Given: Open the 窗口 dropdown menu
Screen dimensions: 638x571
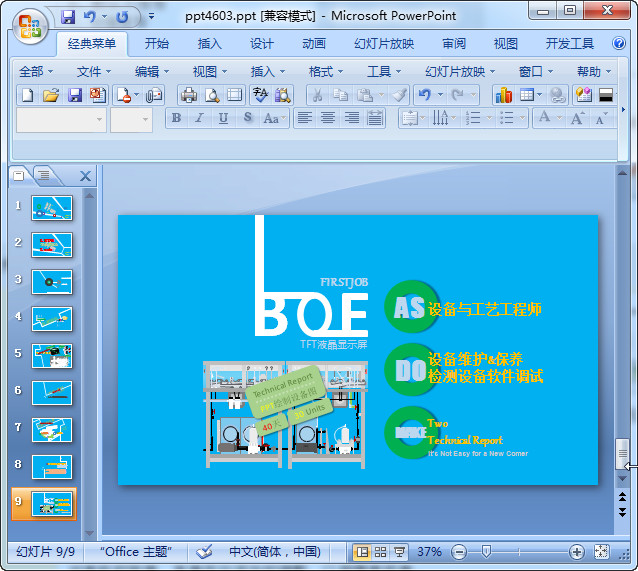Looking at the screenshot, I should (536, 72).
